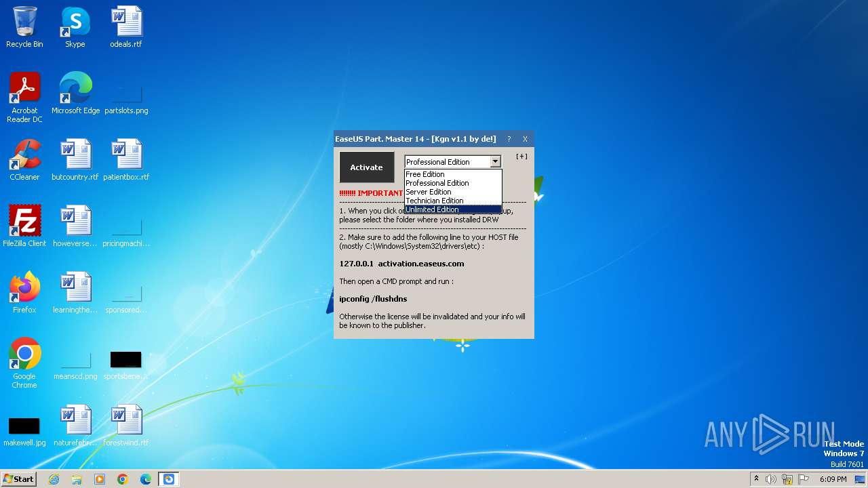Choose Free Edition from the list

pyautogui.click(x=453, y=174)
